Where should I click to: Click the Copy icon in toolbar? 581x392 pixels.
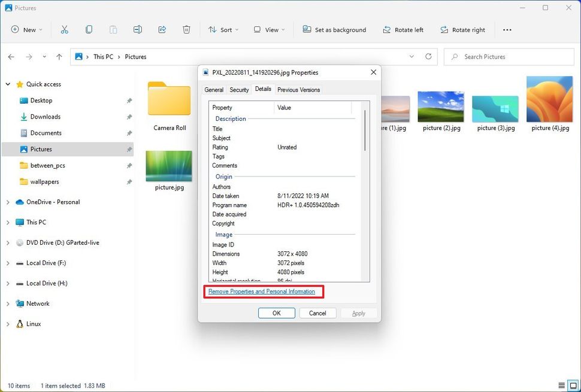coord(89,29)
